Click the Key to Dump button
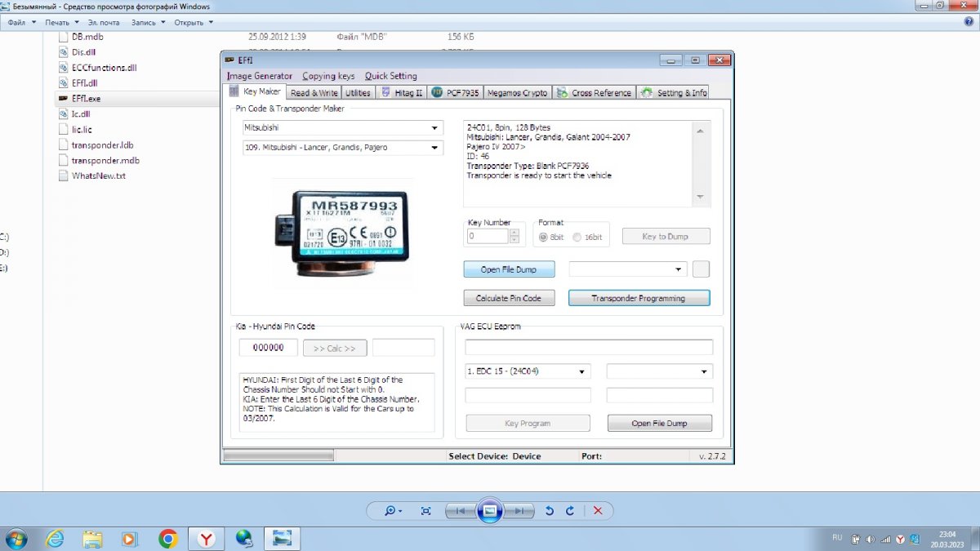The height and width of the screenshot is (551, 980). pos(666,236)
